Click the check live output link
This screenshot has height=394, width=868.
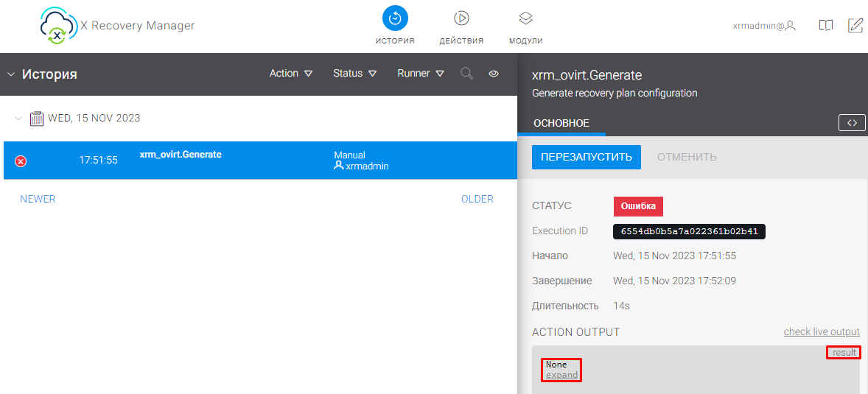(821, 332)
